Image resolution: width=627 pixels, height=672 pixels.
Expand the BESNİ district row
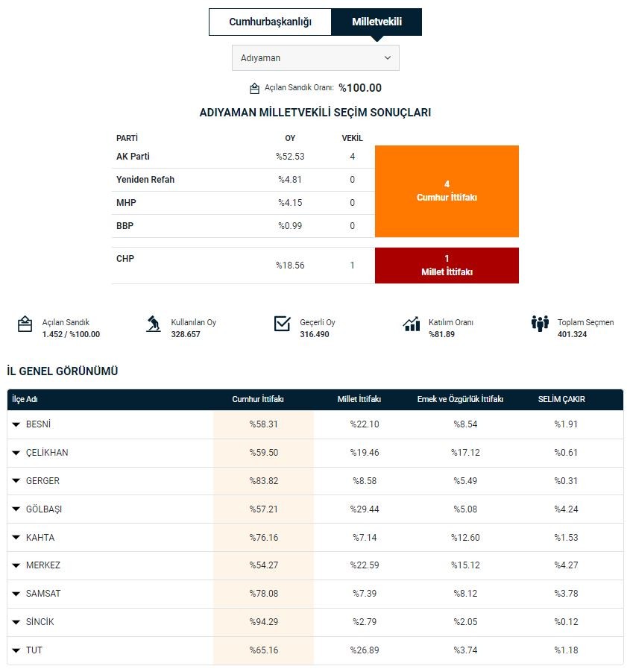coord(16,424)
